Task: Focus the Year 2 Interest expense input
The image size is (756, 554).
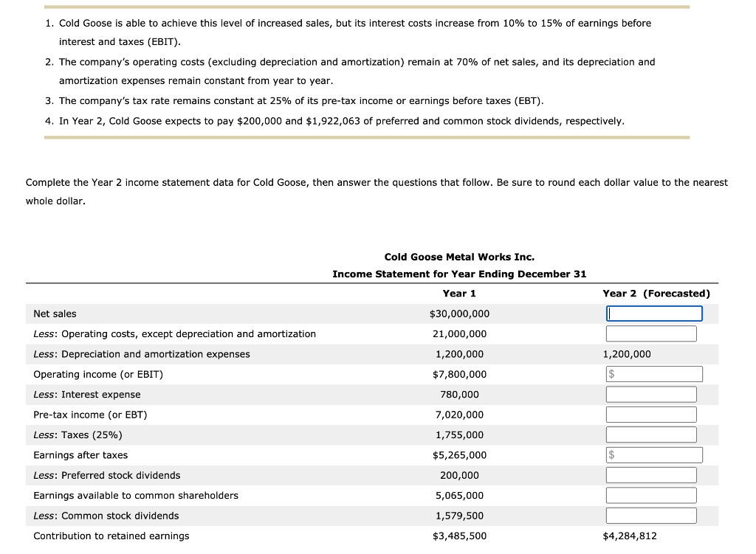Action: [651, 395]
